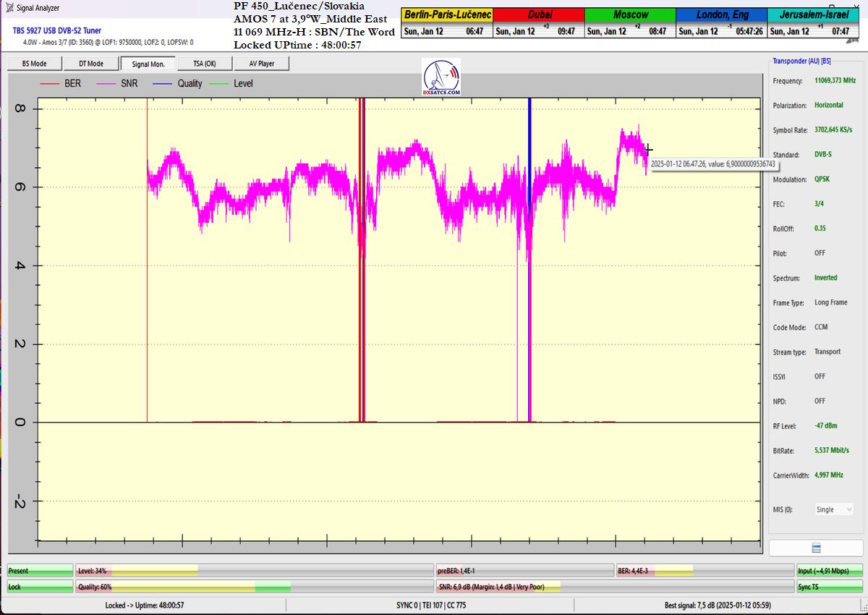
Task: Click the Present status indicator
Action: pyautogui.click(x=40, y=571)
